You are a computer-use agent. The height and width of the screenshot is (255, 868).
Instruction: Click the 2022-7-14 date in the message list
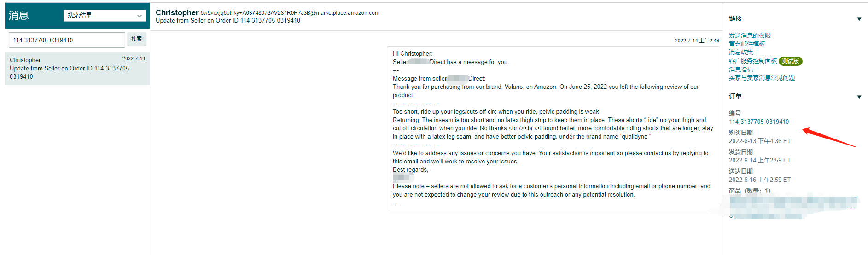tap(134, 58)
